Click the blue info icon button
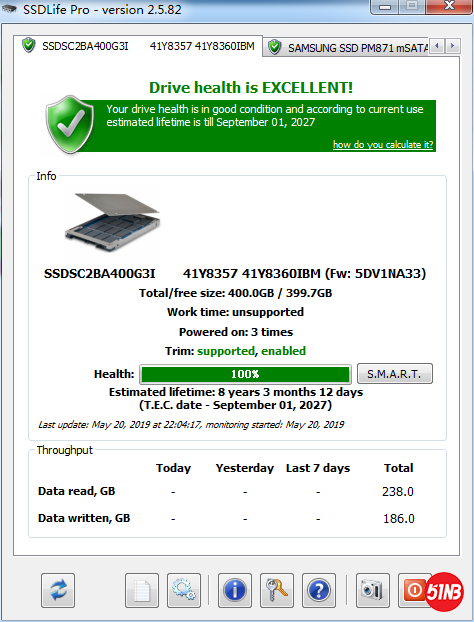 pyautogui.click(x=235, y=590)
